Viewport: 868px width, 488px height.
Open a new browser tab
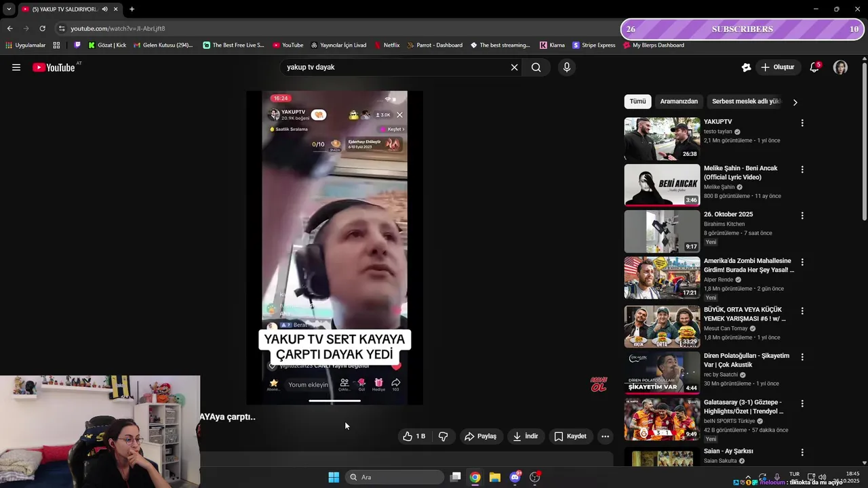pyautogui.click(x=132, y=9)
